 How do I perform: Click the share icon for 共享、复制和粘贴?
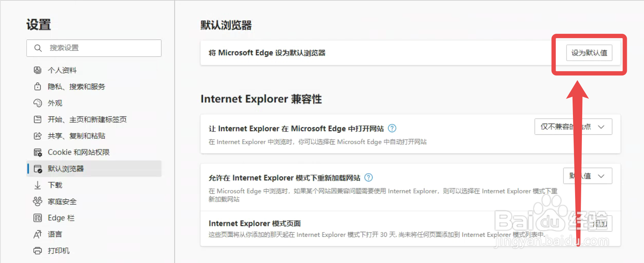(38, 136)
